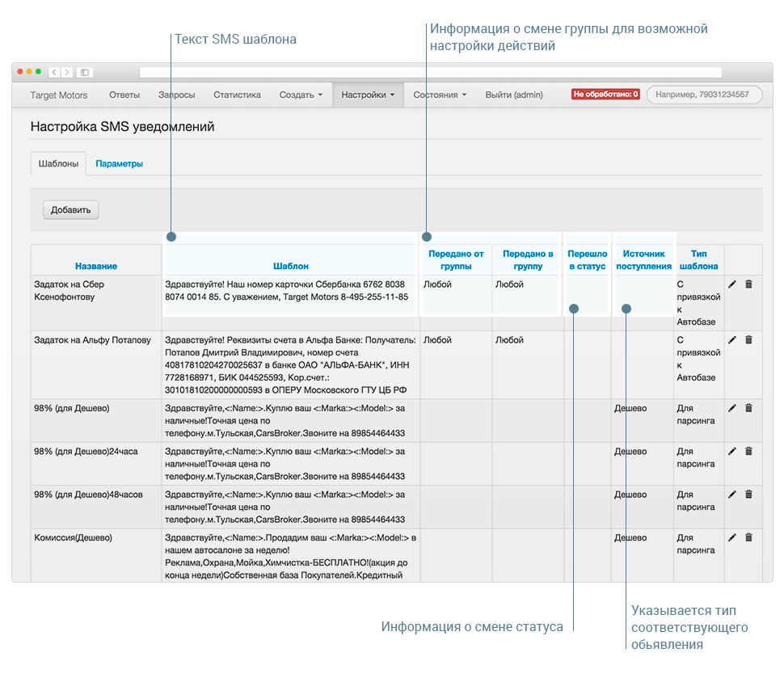Delete the '98% (для Дешево)24часа' template

point(748,451)
